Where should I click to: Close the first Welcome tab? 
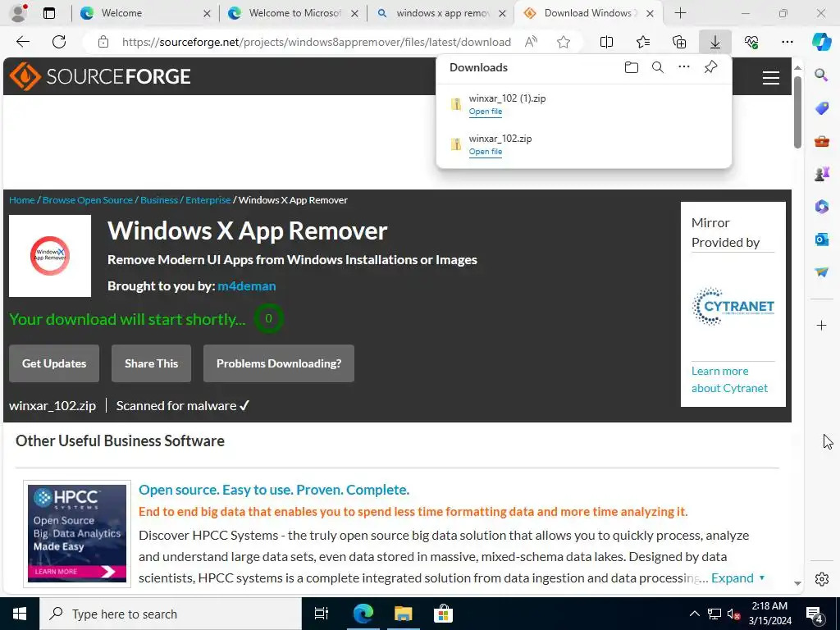pyautogui.click(x=207, y=13)
